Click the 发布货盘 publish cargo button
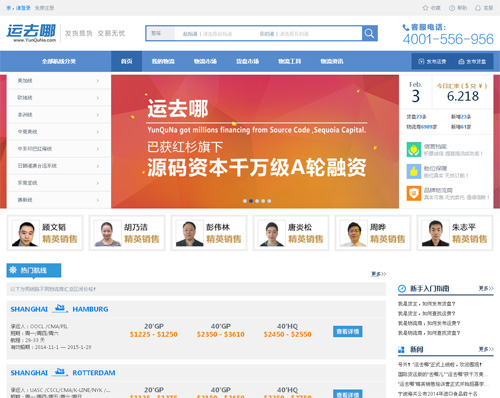This screenshot has width=500, height=398. (472, 61)
